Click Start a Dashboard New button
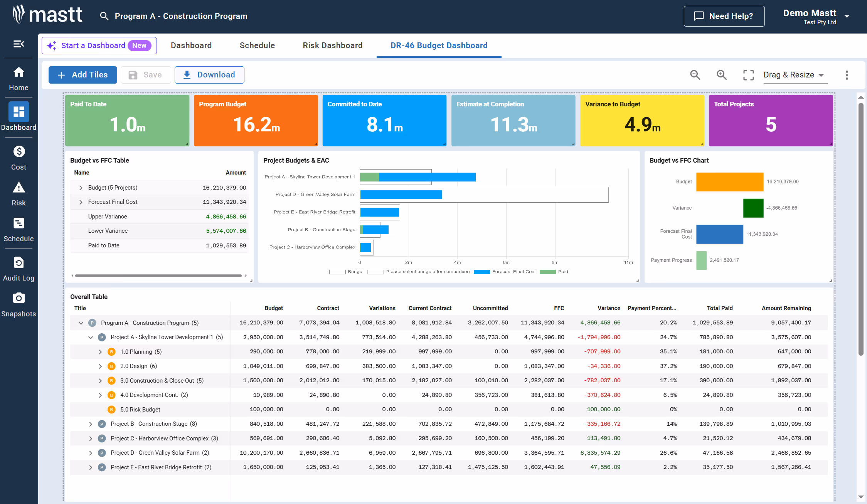867x504 pixels. (99, 45)
